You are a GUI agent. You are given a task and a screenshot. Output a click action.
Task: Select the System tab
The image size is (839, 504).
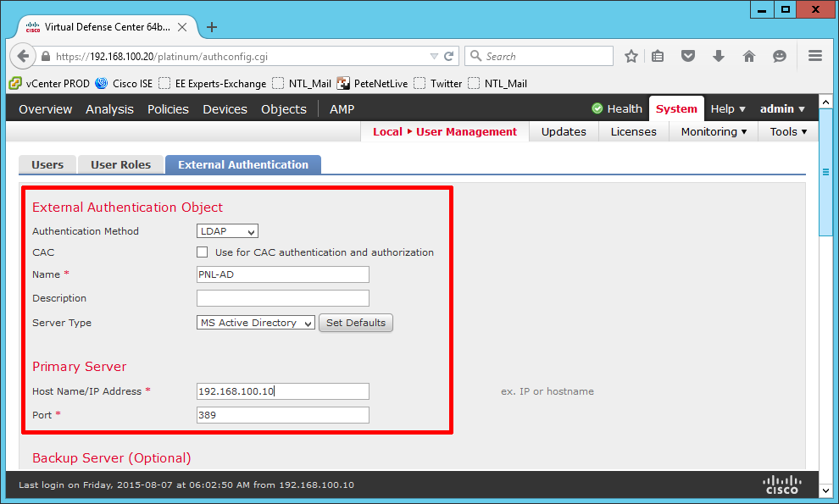(676, 108)
